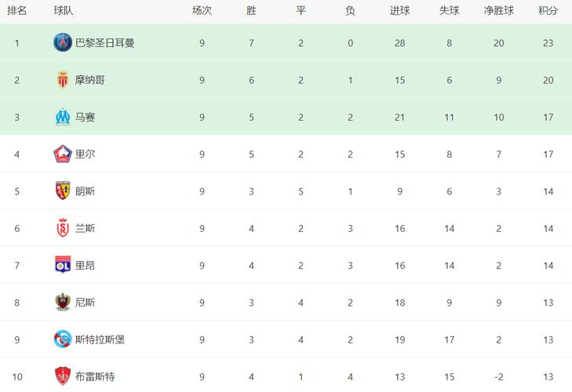Image resolution: width=572 pixels, height=392 pixels.
Task: Click the Paris Saint-Germain club logo
Action: click(63, 42)
